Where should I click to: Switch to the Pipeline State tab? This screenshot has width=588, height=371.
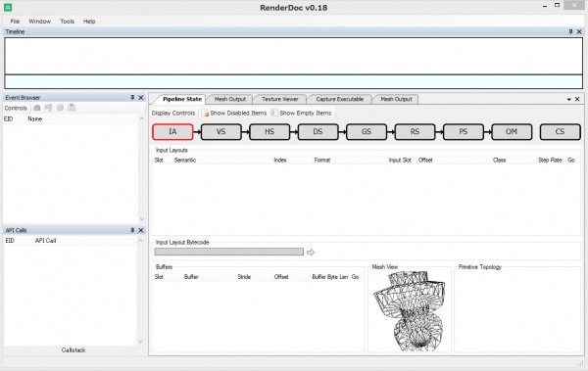click(x=182, y=99)
